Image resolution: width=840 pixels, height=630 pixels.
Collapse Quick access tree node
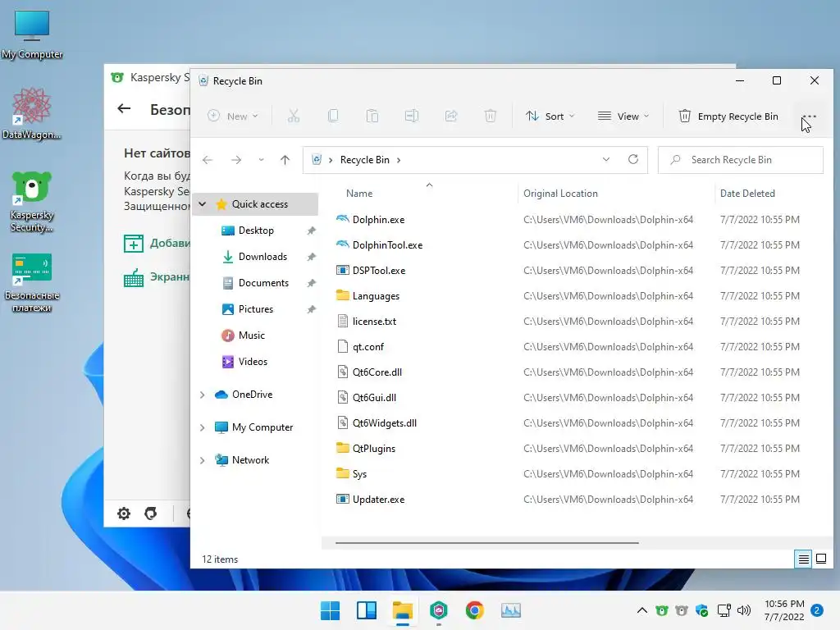[203, 204]
